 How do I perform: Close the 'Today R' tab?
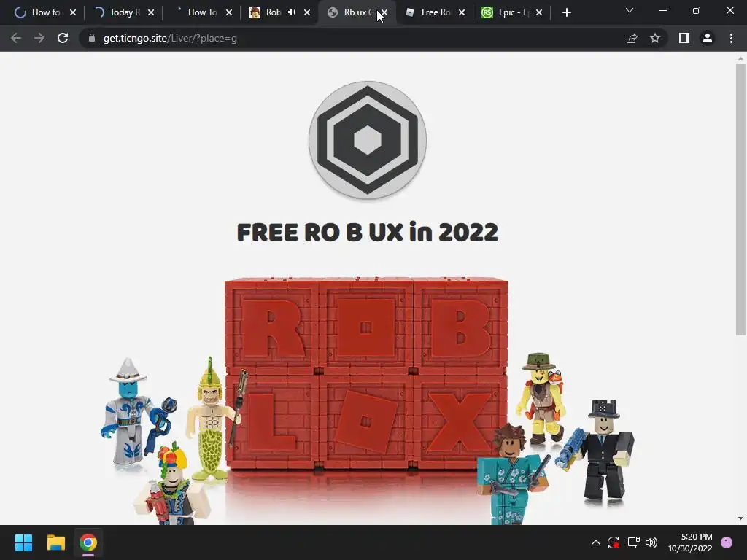pos(151,12)
